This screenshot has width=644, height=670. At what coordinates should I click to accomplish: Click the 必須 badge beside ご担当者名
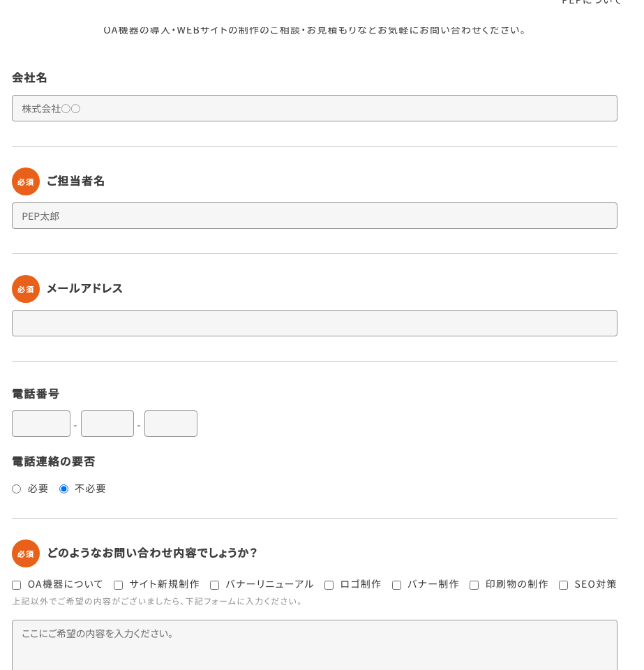[26, 181]
